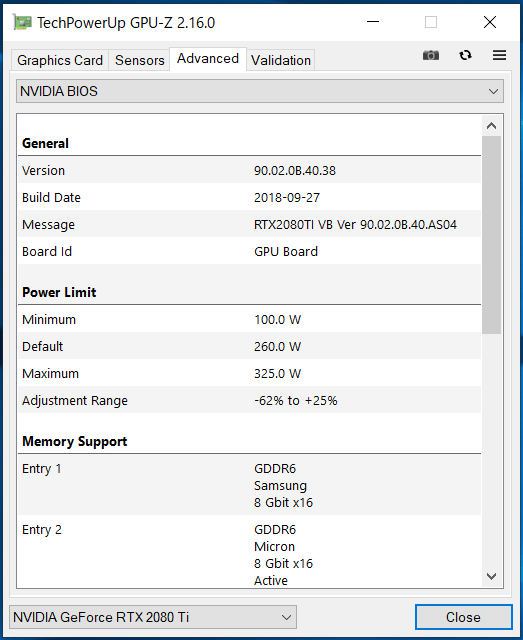Viewport: 523px width, 640px height.
Task: Go to the Validation tab
Action: [x=280, y=60]
